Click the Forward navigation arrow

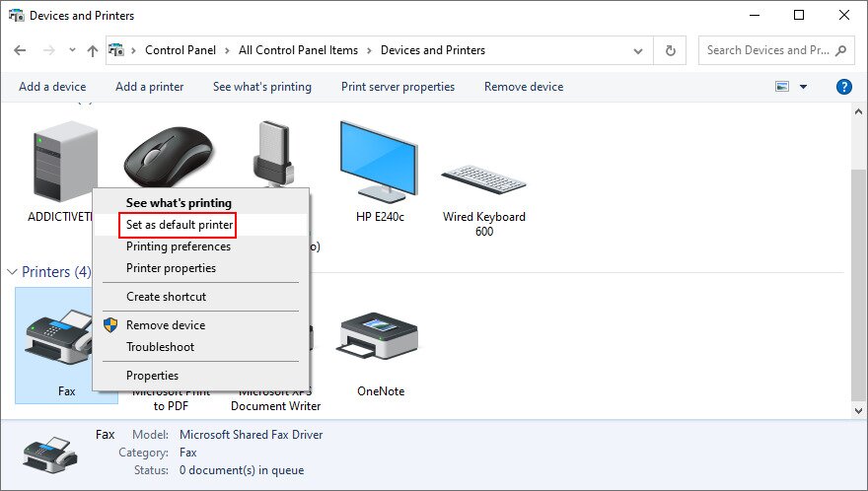coord(48,50)
